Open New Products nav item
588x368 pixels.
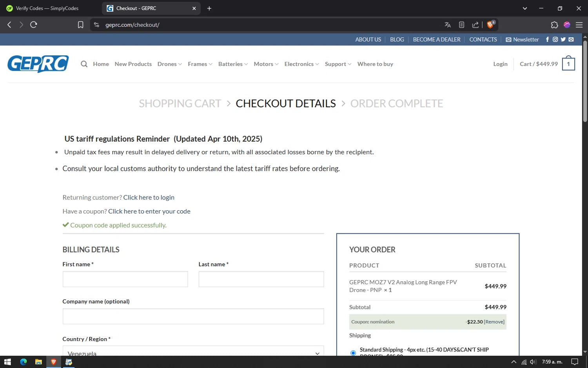133,64
